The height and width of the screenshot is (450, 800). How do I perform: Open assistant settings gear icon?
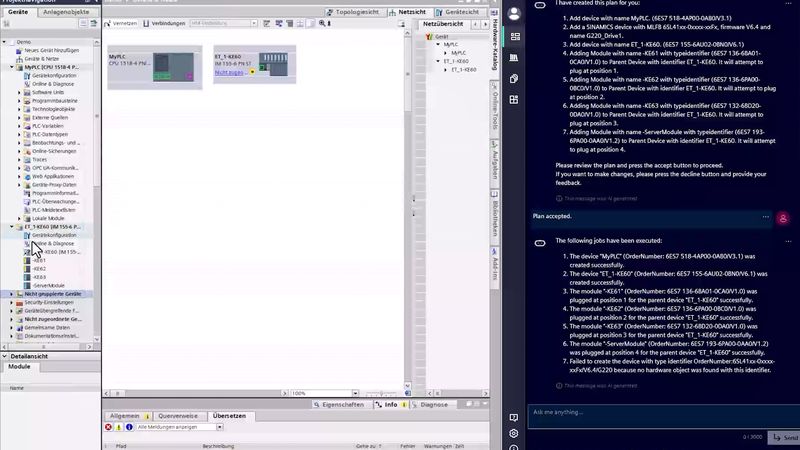(x=514, y=433)
